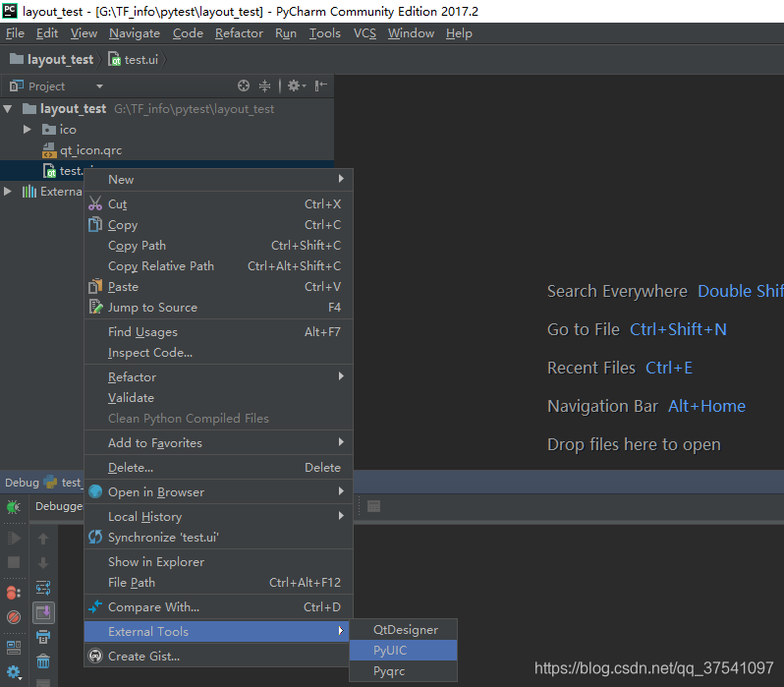Open the Refactor menu in menu bar
The height and width of the screenshot is (687, 784).
(239, 33)
